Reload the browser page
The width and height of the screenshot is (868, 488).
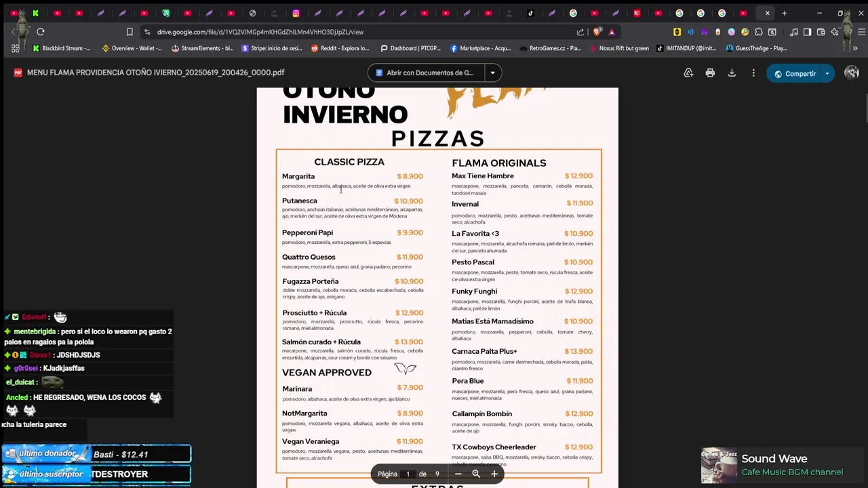(41, 32)
